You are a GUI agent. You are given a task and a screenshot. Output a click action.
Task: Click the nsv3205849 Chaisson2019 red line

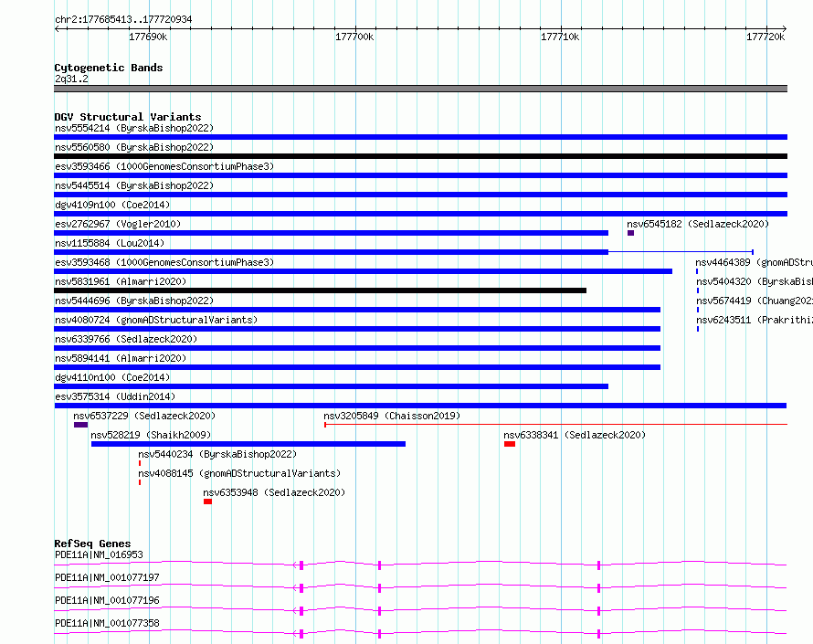555,425
